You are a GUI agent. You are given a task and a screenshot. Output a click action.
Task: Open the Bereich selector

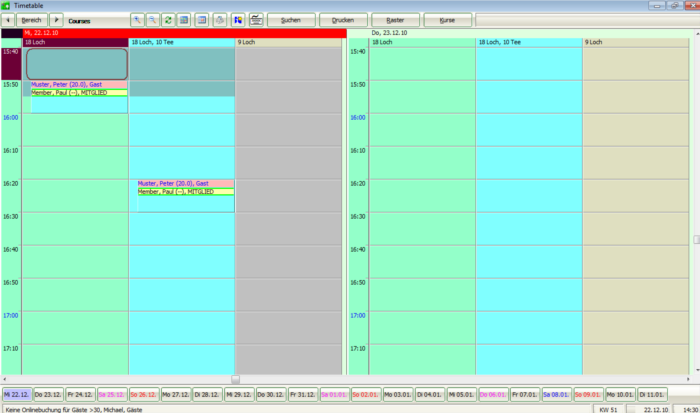[x=32, y=20]
